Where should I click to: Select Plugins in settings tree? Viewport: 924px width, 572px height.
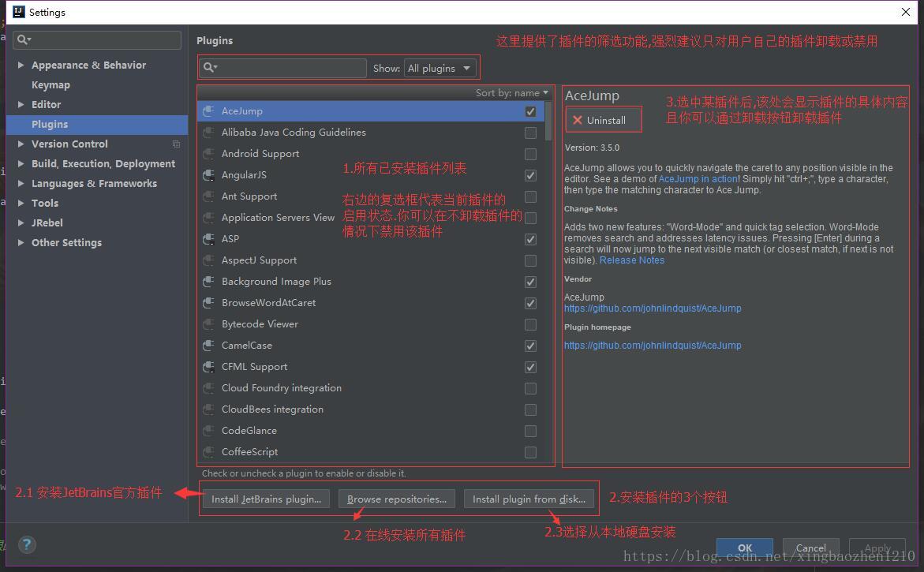(x=96, y=125)
